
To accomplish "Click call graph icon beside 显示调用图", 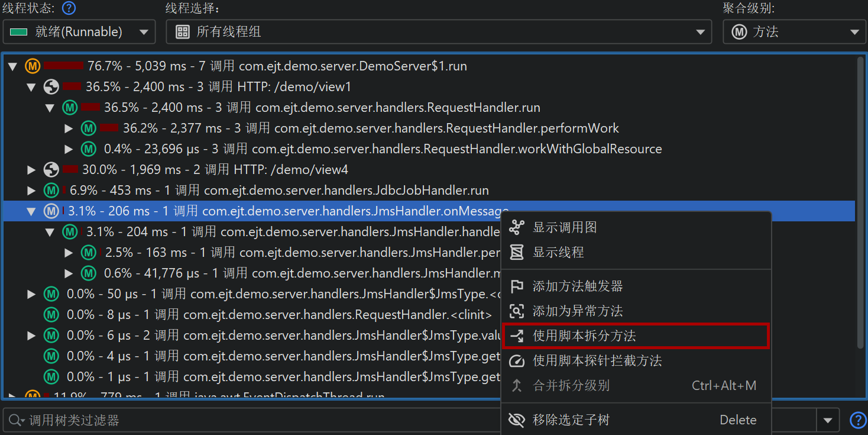I will point(517,227).
